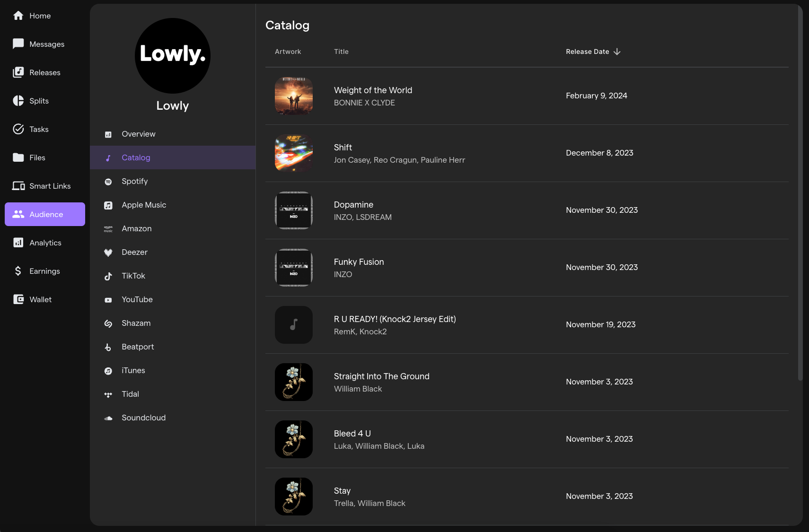
Task: Click the Funky Fusion artwork thumbnail
Action: click(x=294, y=268)
